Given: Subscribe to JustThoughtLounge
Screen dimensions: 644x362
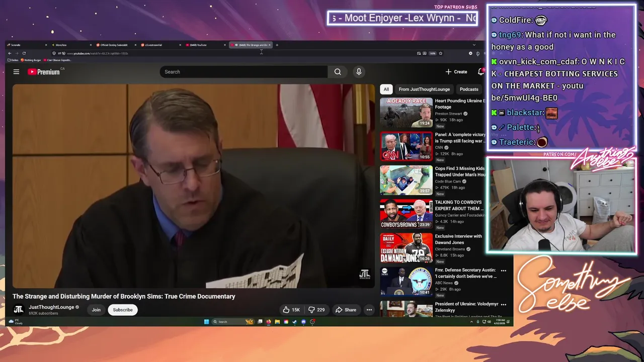Looking at the screenshot, I should coord(123,310).
